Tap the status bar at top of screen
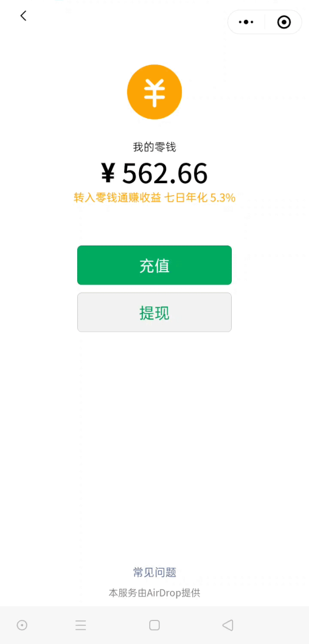The height and width of the screenshot is (644, 309). [x=154, y=3]
